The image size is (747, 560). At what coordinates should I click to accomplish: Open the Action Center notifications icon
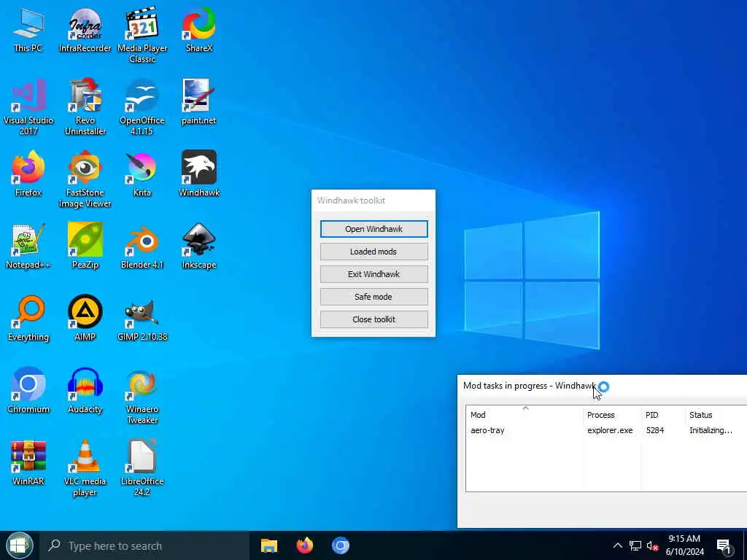pos(724,547)
